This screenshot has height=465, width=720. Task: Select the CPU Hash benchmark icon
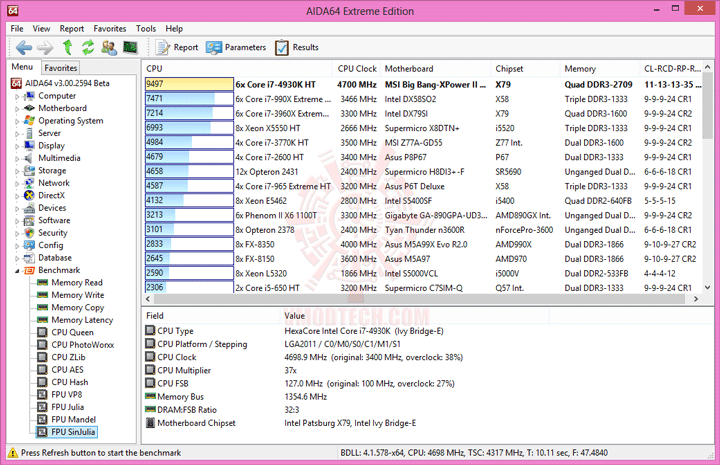pyautogui.click(x=42, y=381)
